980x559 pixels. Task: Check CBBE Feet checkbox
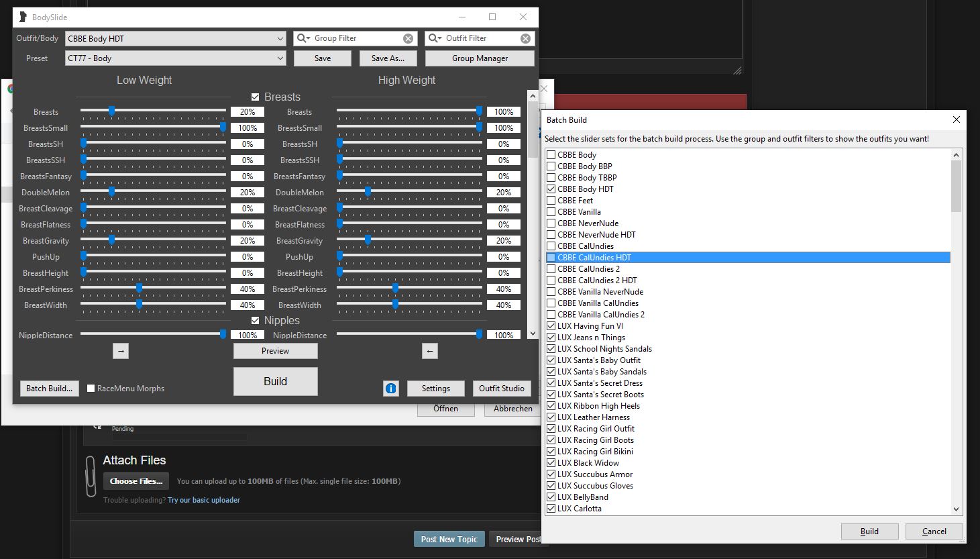coord(551,201)
